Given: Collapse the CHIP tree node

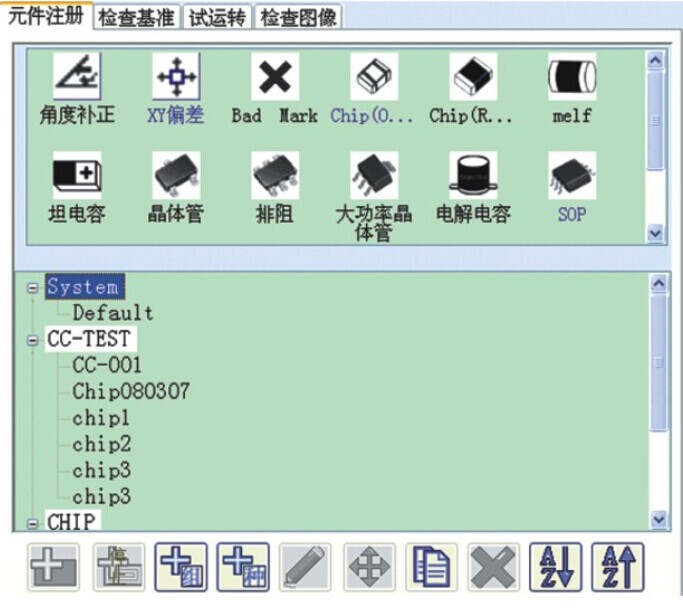Looking at the screenshot, I should coord(34,522).
